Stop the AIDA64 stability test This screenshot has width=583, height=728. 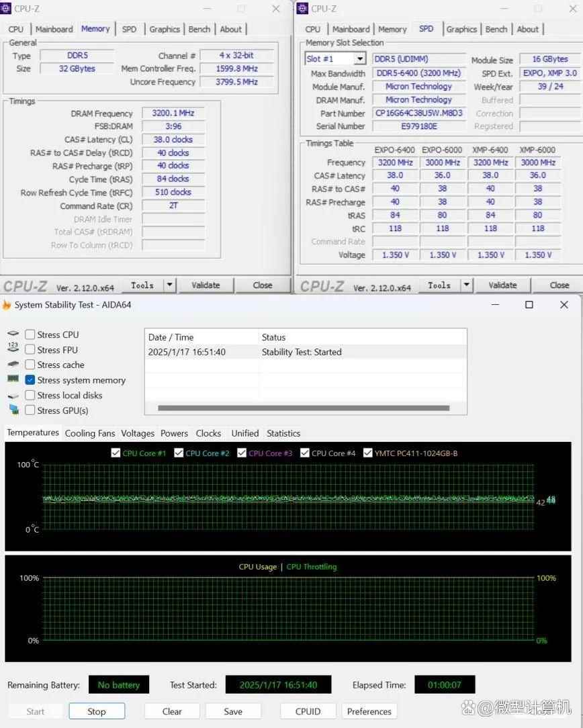coord(97,711)
